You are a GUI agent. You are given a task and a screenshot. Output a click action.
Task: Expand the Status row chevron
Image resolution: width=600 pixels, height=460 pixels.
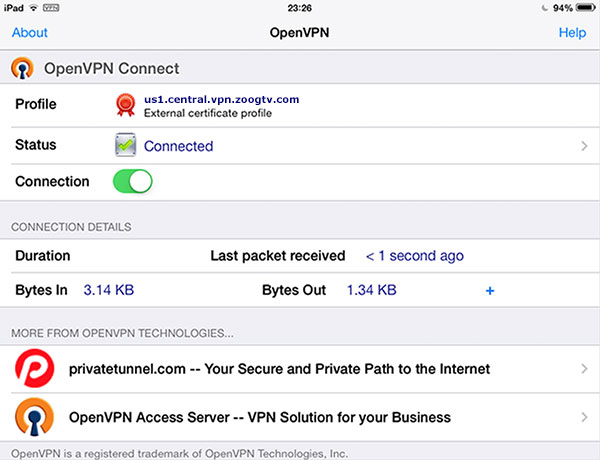[583, 146]
